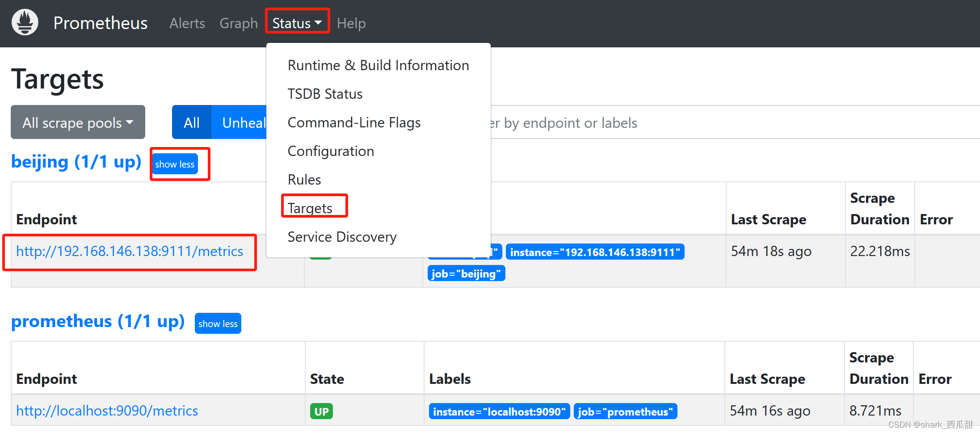Collapse the prometheus pool heading

pyautogui.click(x=98, y=321)
